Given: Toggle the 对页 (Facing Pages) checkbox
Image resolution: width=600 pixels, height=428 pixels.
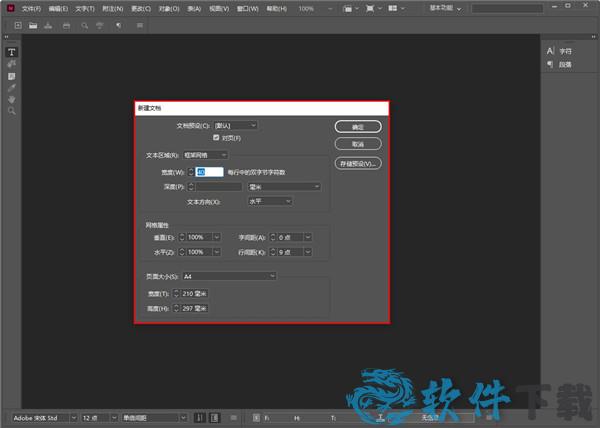Looking at the screenshot, I should pyautogui.click(x=202, y=138).
